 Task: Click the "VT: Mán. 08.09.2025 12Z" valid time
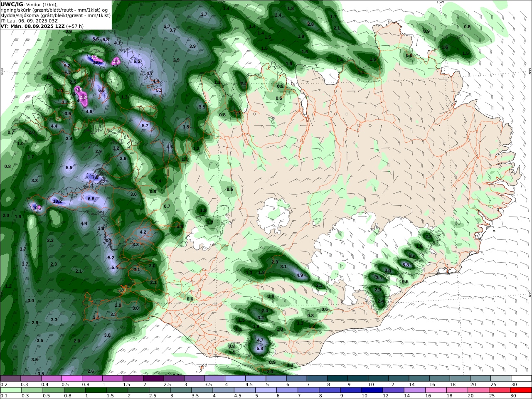pos(33,26)
